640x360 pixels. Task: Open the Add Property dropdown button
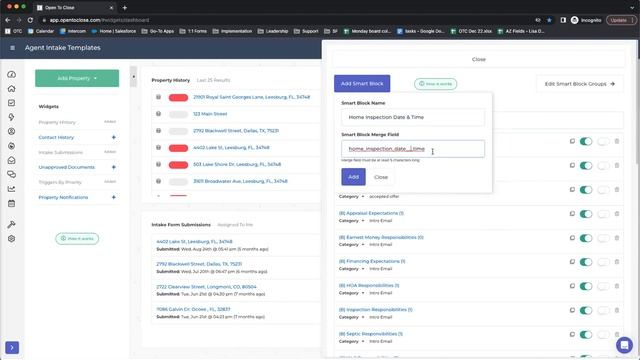click(77, 78)
